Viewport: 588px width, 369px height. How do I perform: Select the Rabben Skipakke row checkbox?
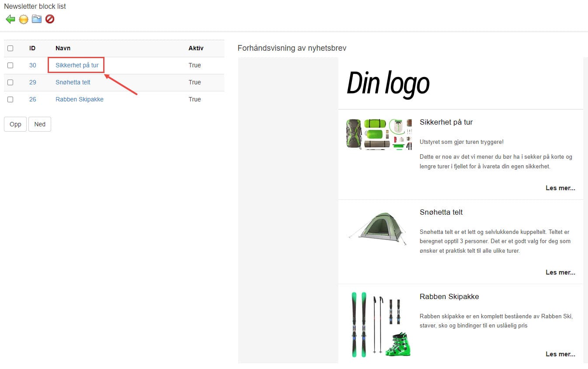pyautogui.click(x=10, y=99)
